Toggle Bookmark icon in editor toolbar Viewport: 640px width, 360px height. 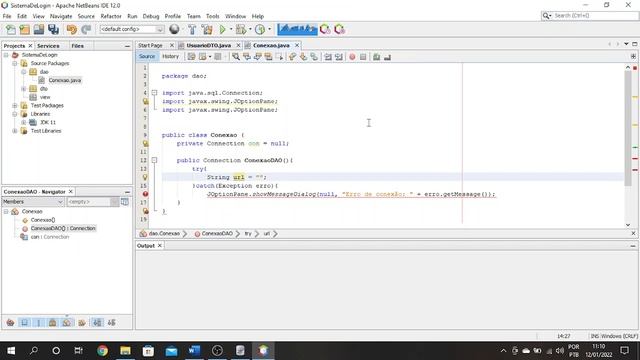coord(314,57)
